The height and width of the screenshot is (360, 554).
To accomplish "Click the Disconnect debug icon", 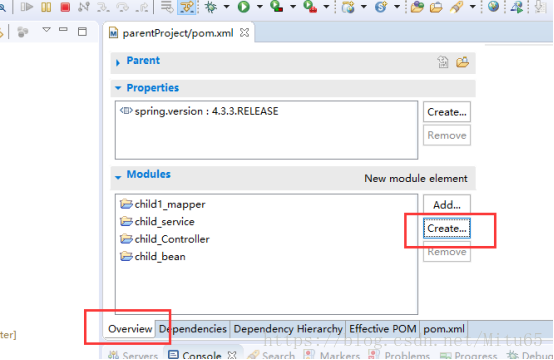I will pos(84,7).
